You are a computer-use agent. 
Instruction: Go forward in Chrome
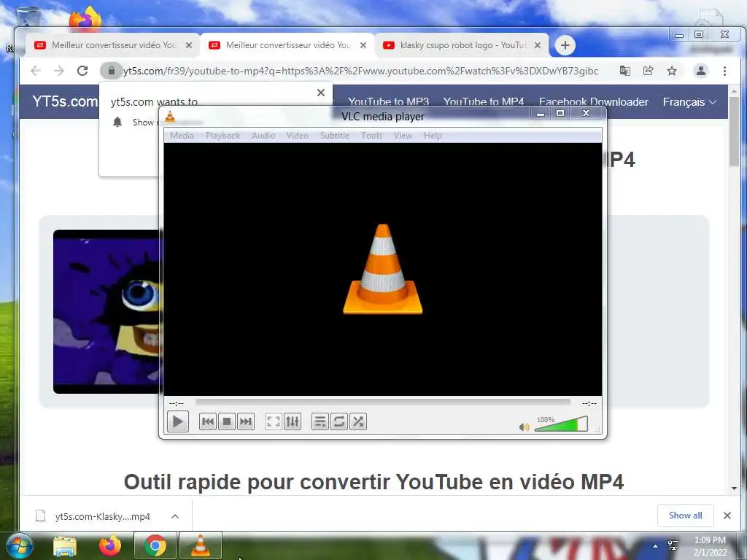click(58, 71)
